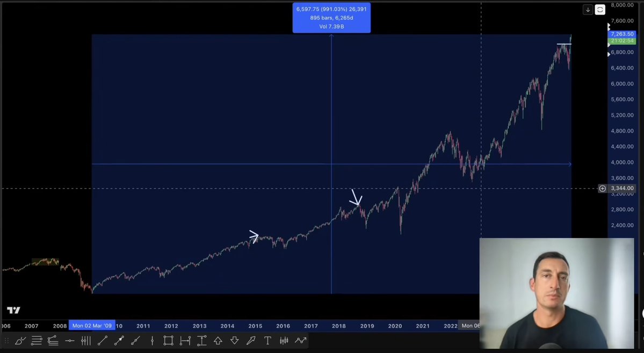644x353 pixels.
Task: Click the white fullscreen frame button
Action: pyautogui.click(x=599, y=10)
